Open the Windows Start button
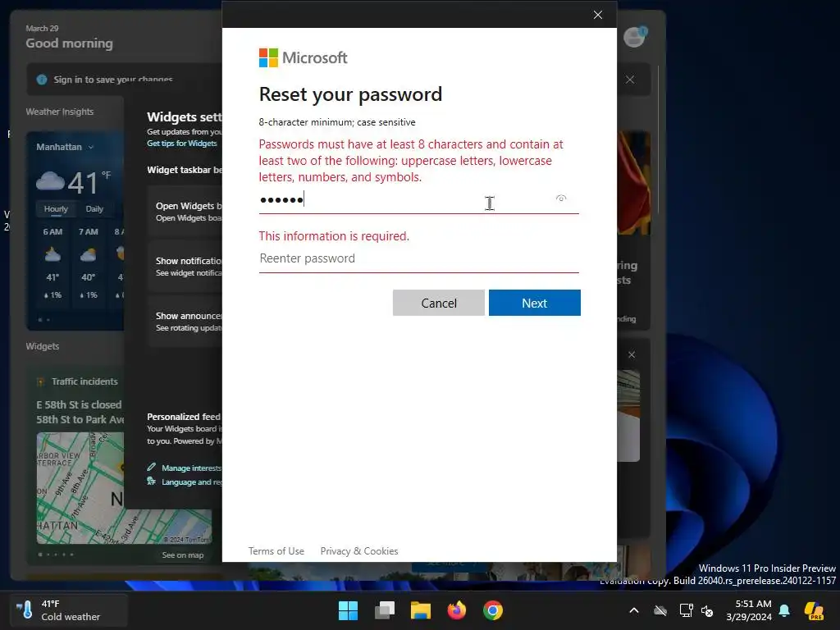 348,610
